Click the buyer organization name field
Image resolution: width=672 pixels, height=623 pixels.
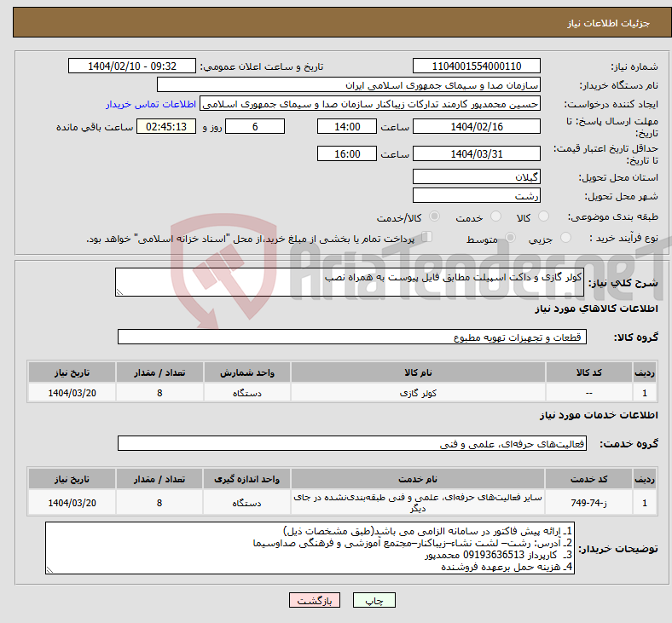349,84
